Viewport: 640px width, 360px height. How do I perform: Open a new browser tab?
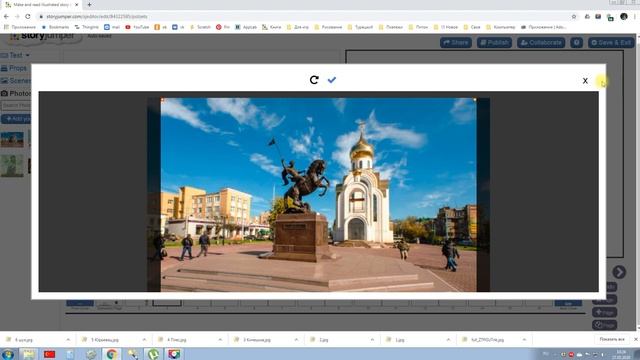[89, 4]
